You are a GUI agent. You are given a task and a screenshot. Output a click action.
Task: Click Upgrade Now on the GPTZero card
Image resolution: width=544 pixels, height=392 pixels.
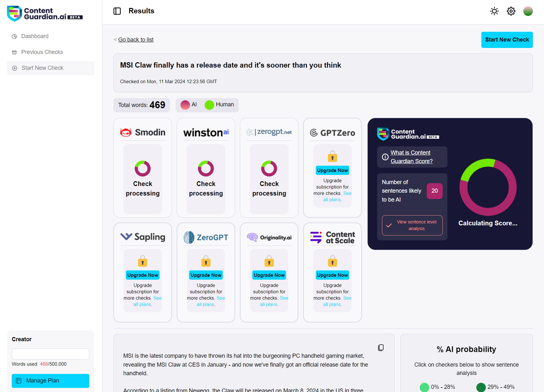pyautogui.click(x=332, y=170)
